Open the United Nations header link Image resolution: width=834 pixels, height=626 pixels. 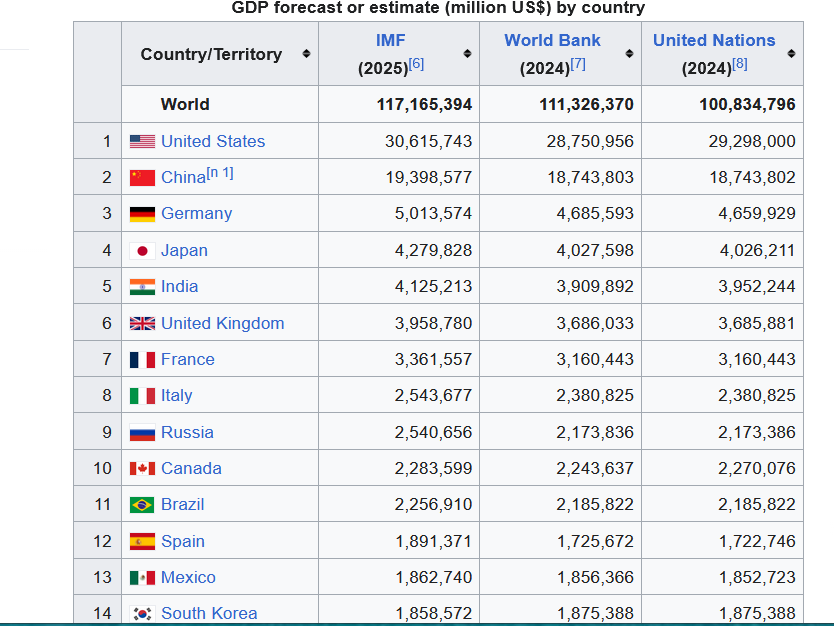714,40
